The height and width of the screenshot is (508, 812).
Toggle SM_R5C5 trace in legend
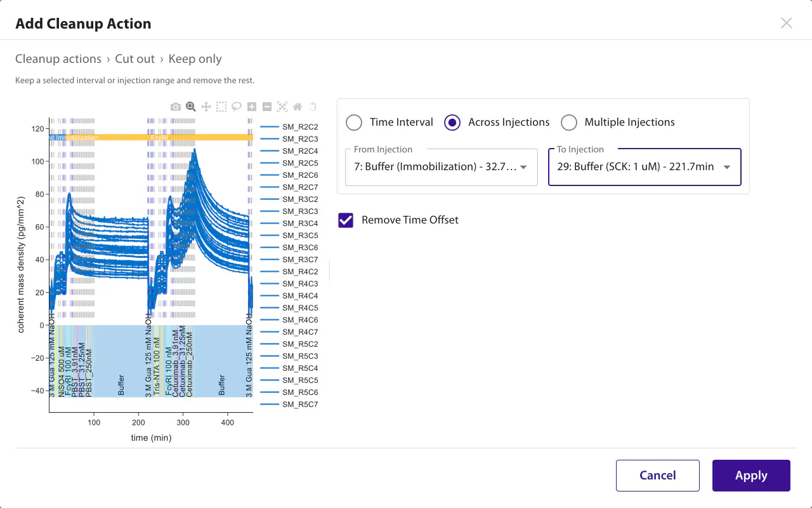click(x=289, y=380)
